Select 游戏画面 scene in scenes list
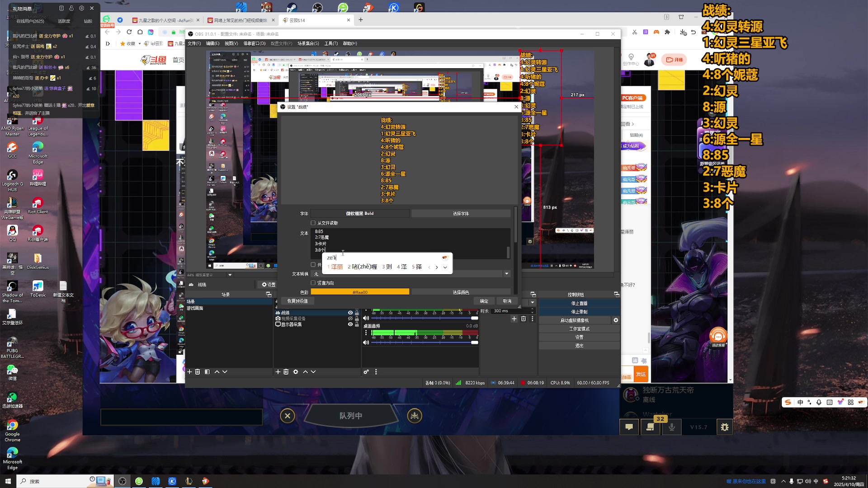The height and width of the screenshot is (488, 868). point(228,308)
